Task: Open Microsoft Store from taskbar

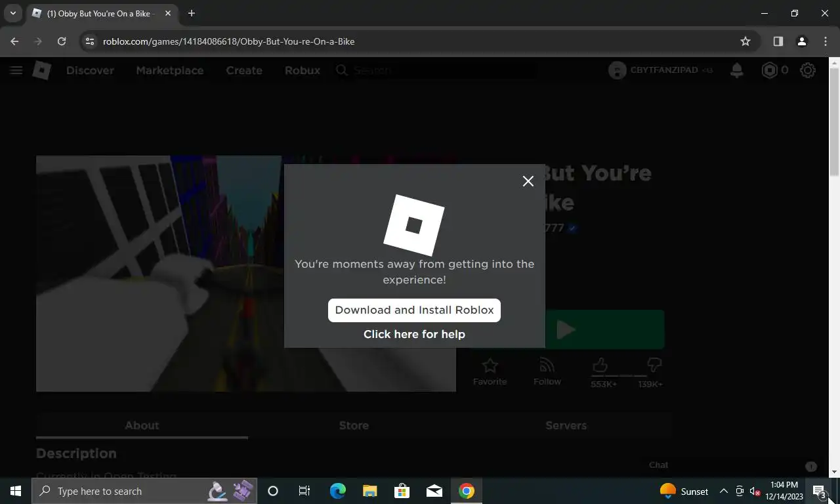Action: click(402, 491)
